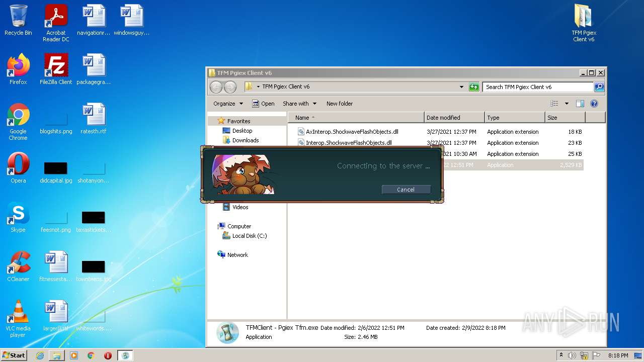Screen dimensions: 644x362
Task: Toggle the preview pane button
Action: pos(580,104)
